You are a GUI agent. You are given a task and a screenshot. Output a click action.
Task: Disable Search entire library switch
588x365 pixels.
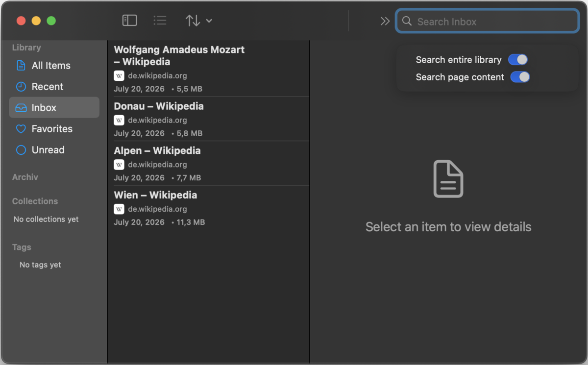tap(518, 60)
